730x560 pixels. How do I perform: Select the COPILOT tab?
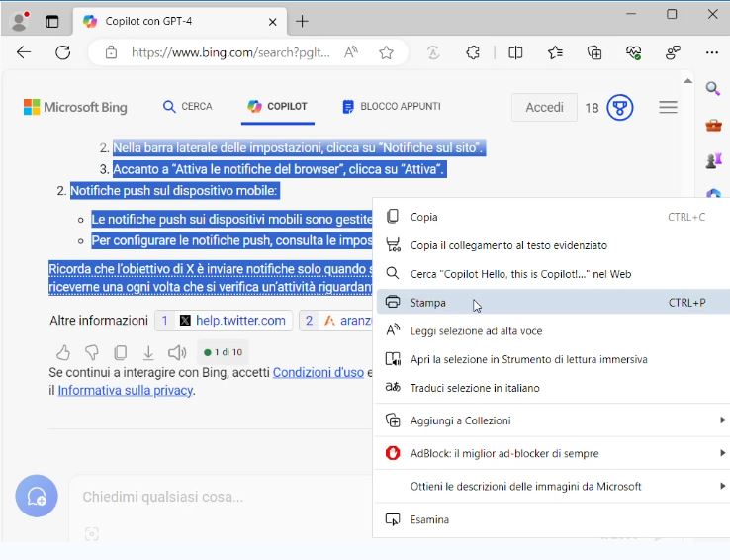tap(278, 107)
